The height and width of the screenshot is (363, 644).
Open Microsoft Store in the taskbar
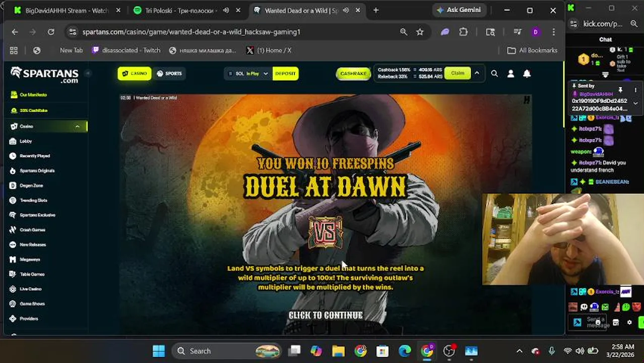382,351
